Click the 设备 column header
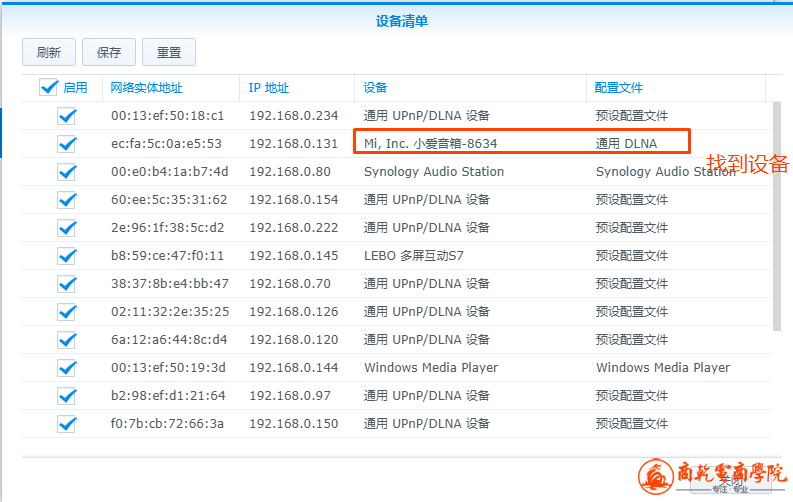Screen dimensions: 793x502 [376, 88]
